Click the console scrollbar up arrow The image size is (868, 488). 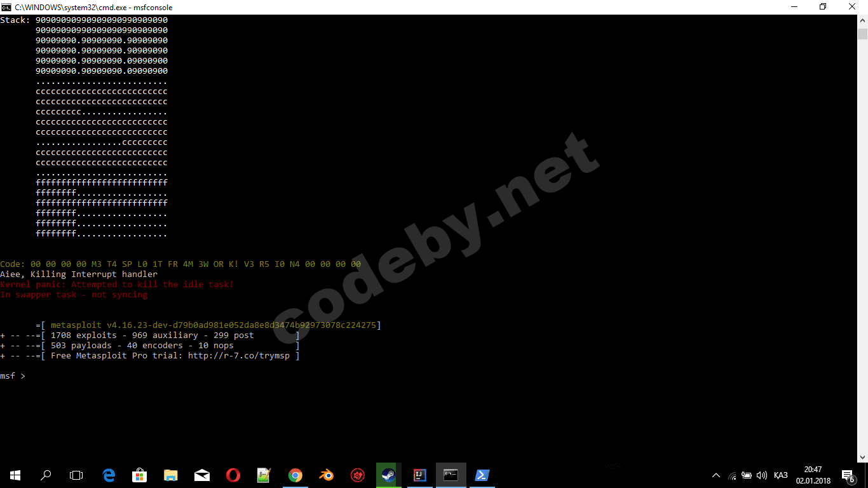pos(862,20)
